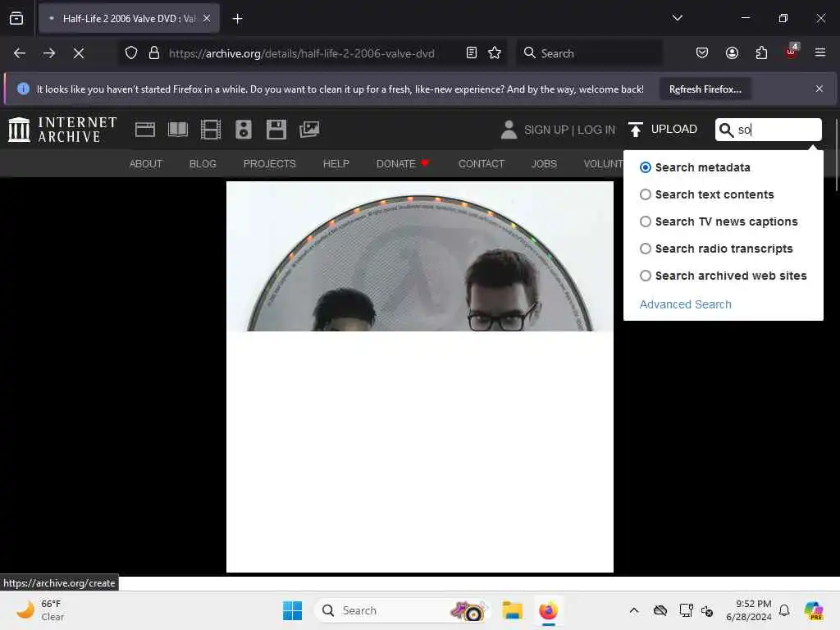Viewport: 840px width, 630px height.
Task: Open the HELP menu item
Action: point(336,164)
